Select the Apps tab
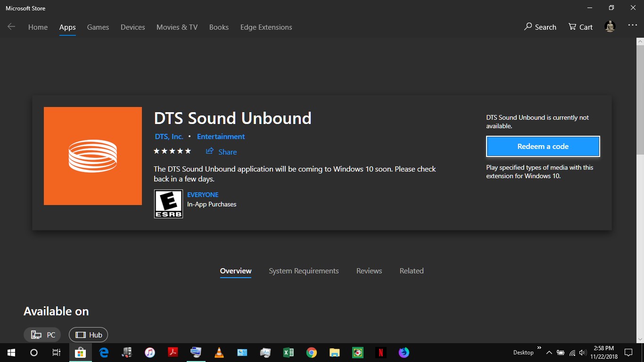Image resolution: width=644 pixels, height=362 pixels. tap(67, 27)
